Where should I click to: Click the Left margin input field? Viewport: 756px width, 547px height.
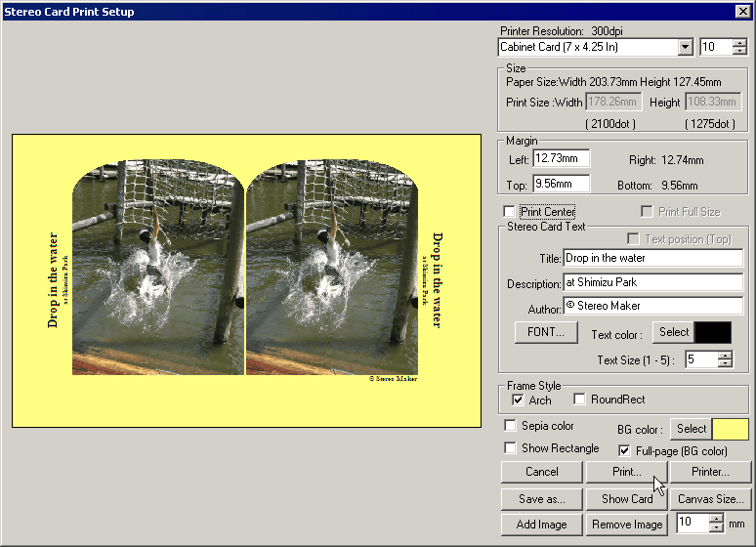[561, 158]
